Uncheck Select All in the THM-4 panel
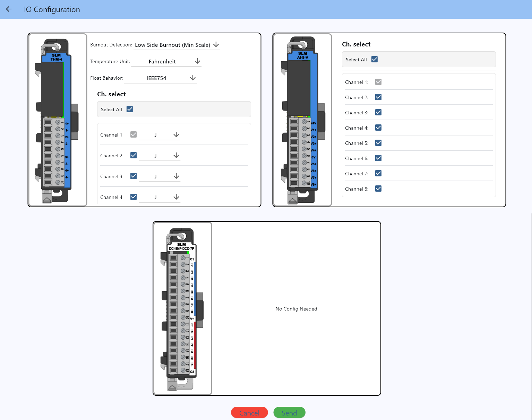 (130, 109)
